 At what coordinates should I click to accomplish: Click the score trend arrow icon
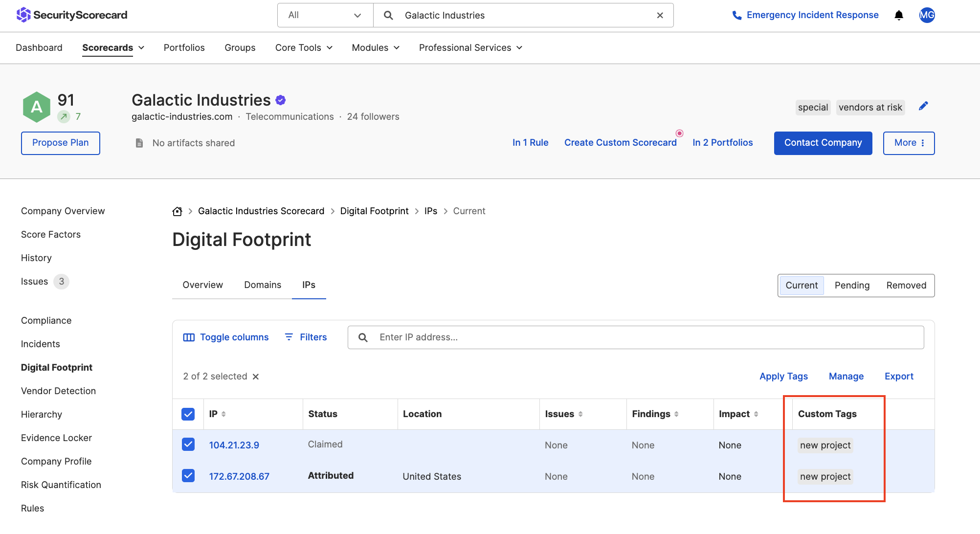[64, 116]
